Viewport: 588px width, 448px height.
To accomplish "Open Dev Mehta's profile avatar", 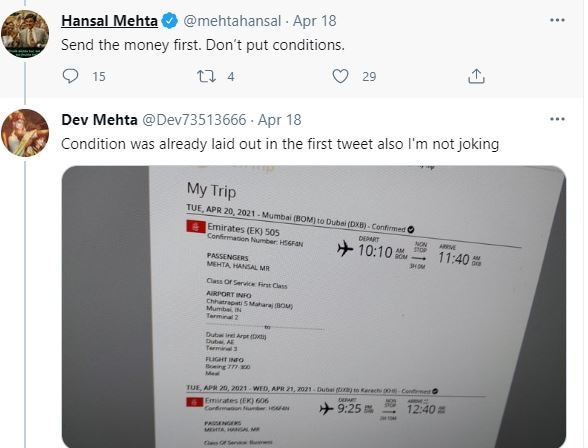I will (25, 133).
